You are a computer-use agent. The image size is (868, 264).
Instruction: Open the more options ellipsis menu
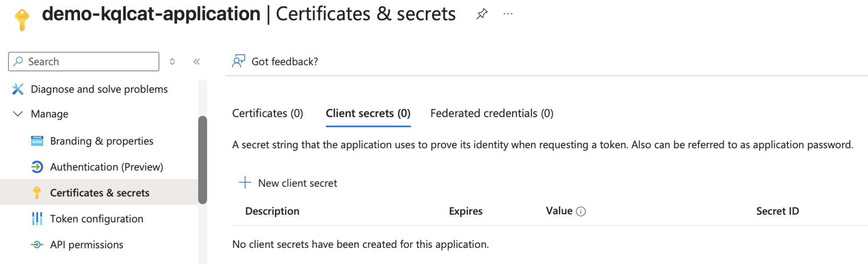(x=508, y=14)
